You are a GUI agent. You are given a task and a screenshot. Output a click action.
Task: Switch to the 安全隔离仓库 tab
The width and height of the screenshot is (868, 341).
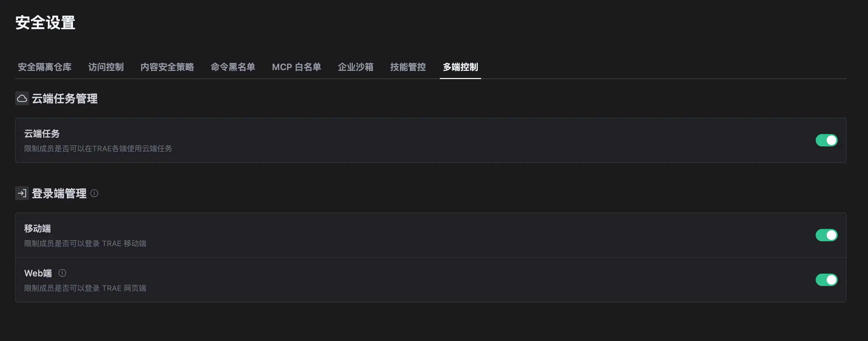click(45, 67)
